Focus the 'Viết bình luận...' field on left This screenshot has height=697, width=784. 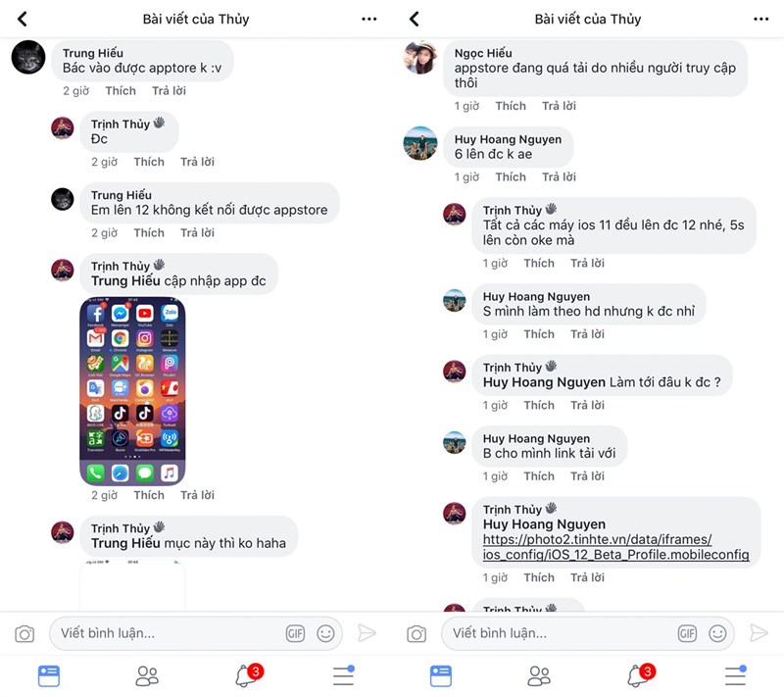(x=196, y=633)
